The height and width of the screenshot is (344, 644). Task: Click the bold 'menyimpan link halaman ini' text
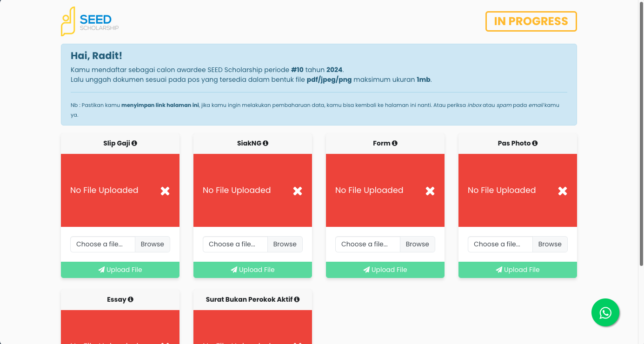click(x=160, y=105)
